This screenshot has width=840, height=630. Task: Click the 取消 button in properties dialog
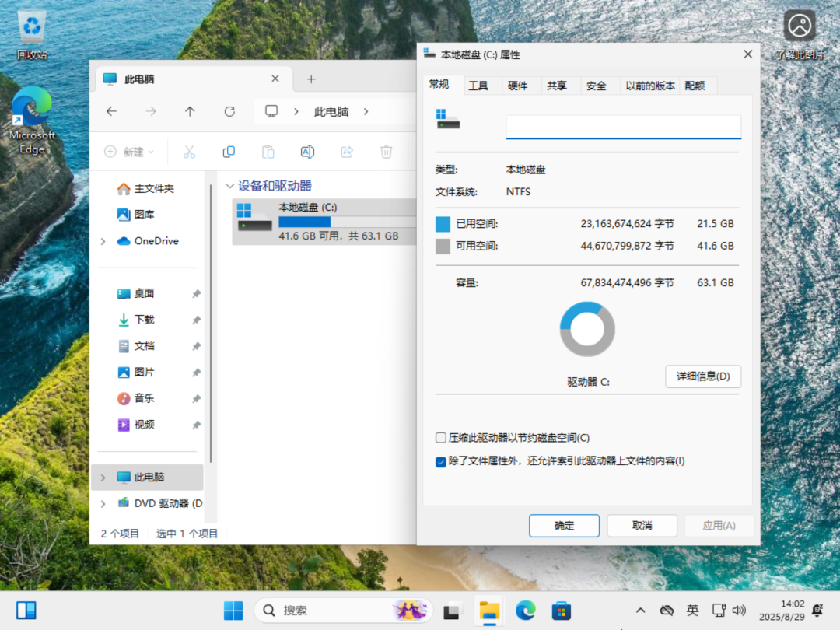pyautogui.click(x=642, y=526)
